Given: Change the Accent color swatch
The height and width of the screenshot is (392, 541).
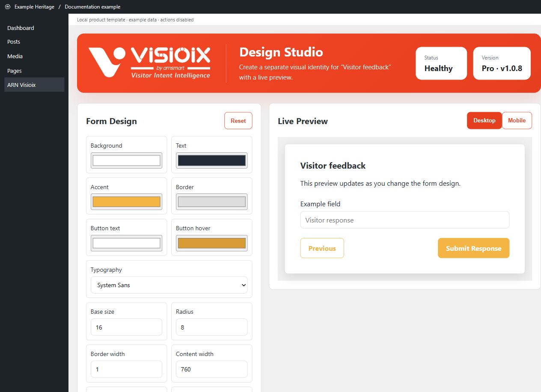Looking at the screenshot, I should click(x=126, y=202).
